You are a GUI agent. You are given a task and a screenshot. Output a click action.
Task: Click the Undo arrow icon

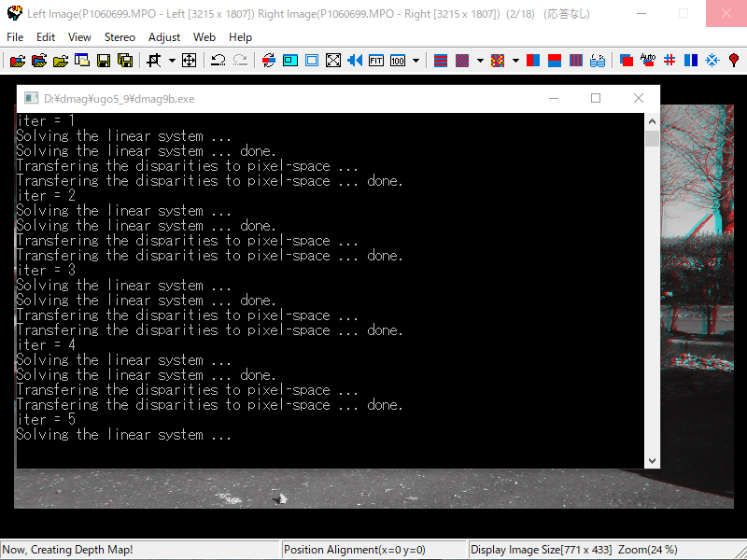tap(218, 61)
